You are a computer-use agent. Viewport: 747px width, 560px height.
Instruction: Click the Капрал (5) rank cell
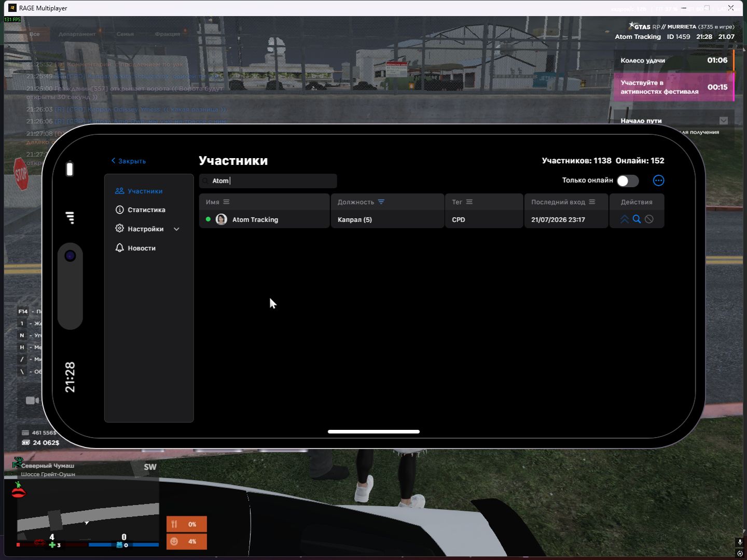pyautogui.click(x=388, y=219)
